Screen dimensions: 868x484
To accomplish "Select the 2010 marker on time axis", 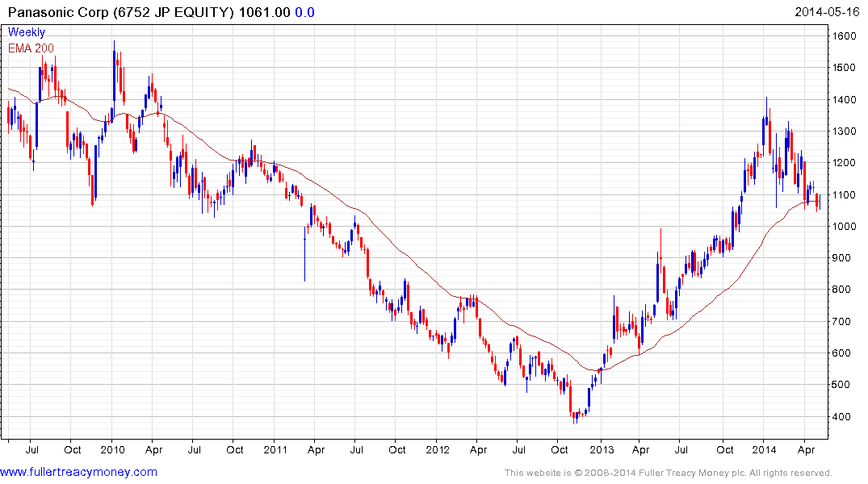I will tap(111, 449).
